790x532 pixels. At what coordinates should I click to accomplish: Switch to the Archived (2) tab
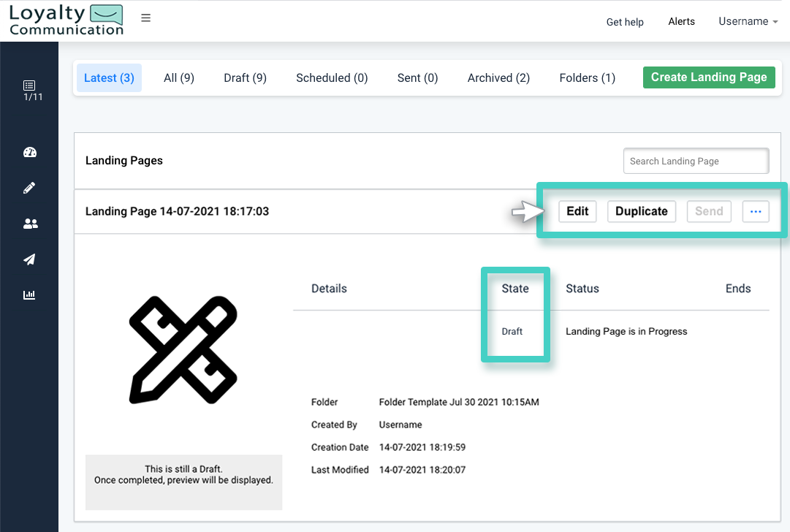pyautogui.click(x=499, y=78)
